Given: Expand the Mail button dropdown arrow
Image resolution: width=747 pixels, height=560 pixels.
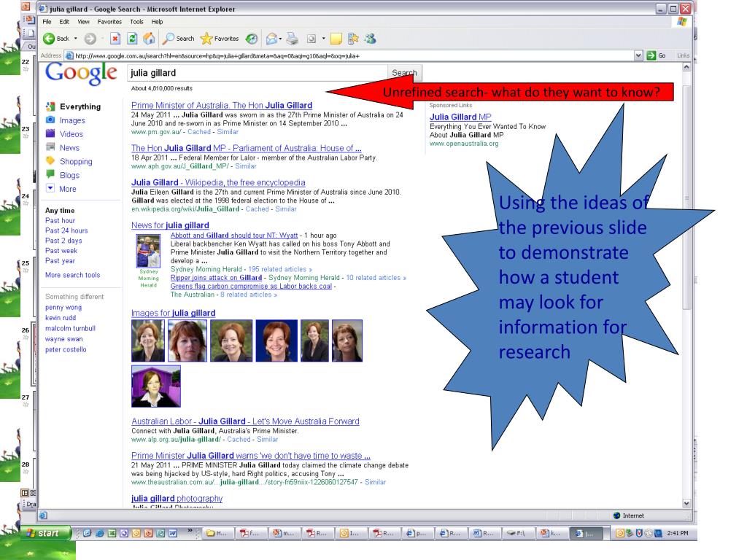Looking at the screenshot, I should coord(280,39).
